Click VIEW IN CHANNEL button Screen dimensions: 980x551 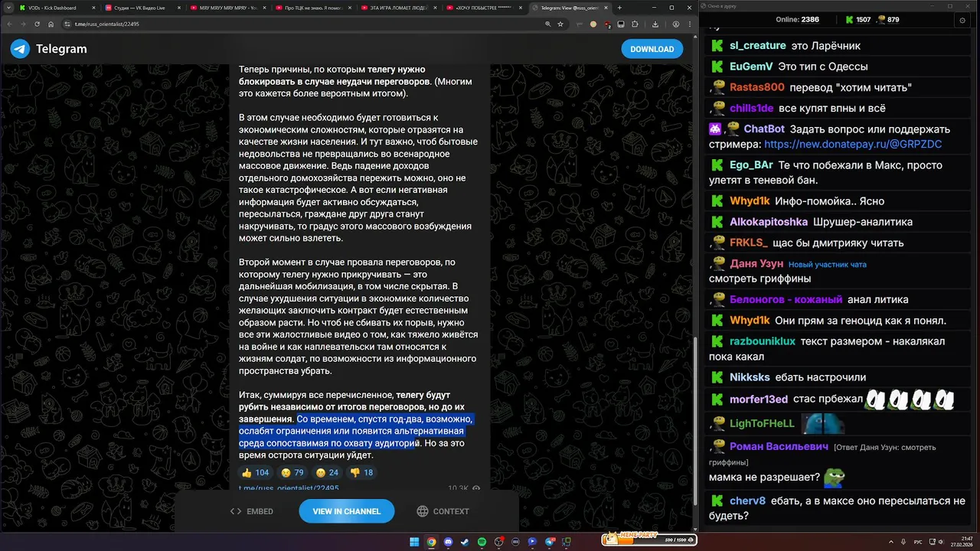[x=346, y=511]
